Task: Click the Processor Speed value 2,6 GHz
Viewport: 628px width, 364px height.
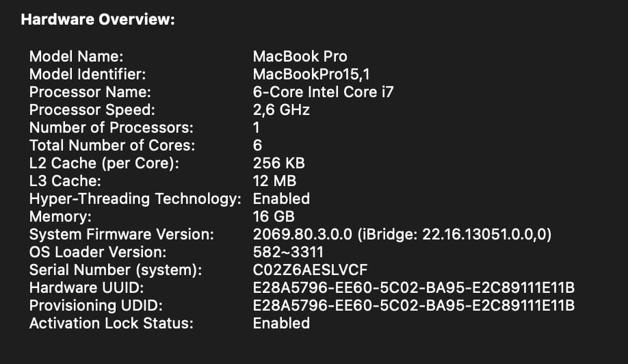Action: point(281,109)
